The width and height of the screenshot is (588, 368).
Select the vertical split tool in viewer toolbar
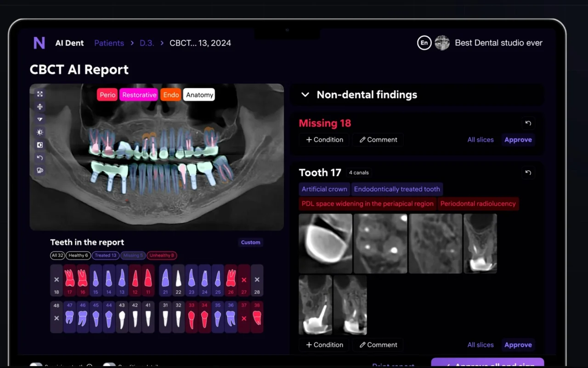click(x=40, y=107)
